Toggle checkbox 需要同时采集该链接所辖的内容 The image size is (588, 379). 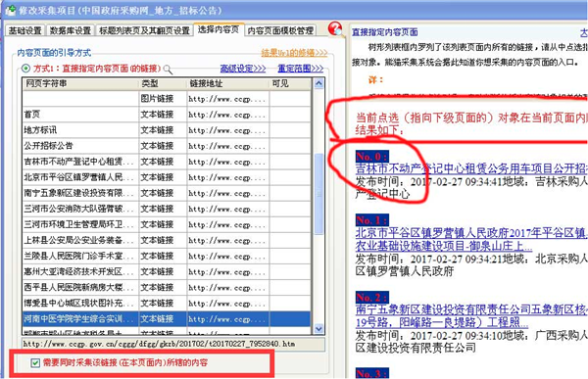pos(35,362)
